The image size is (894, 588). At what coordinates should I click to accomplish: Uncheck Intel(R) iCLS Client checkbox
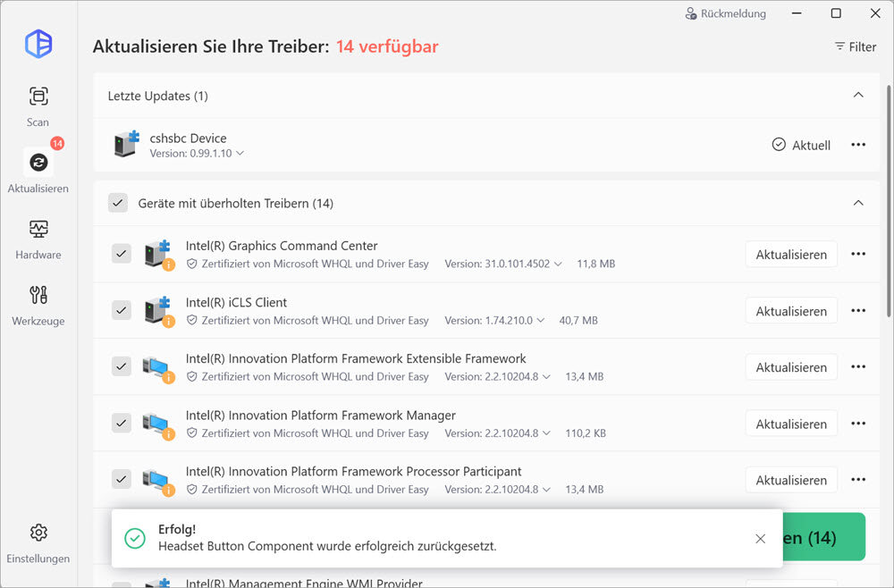(122, 310)
